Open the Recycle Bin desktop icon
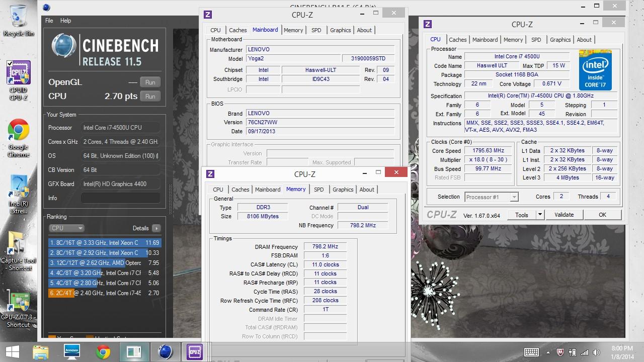The image size is (644, 362). point(19,20)
